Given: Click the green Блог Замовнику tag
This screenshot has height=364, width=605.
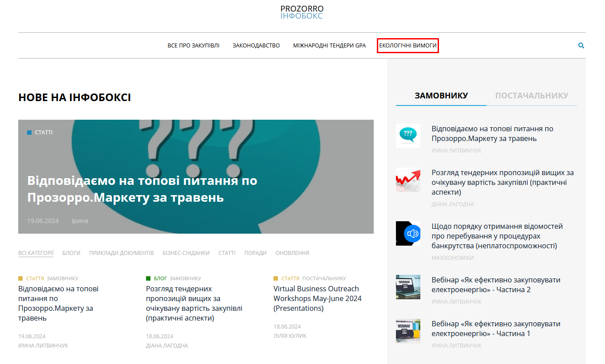Looking at the screenshot, I should 174,278.
